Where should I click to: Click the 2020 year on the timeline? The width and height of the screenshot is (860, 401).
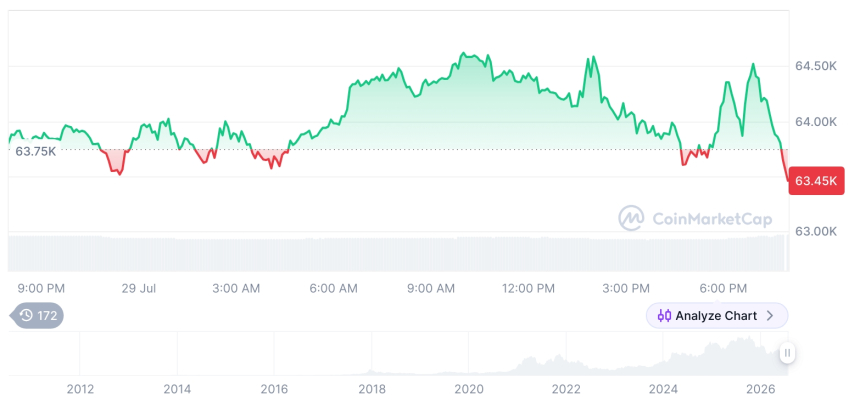click(469, 389)
